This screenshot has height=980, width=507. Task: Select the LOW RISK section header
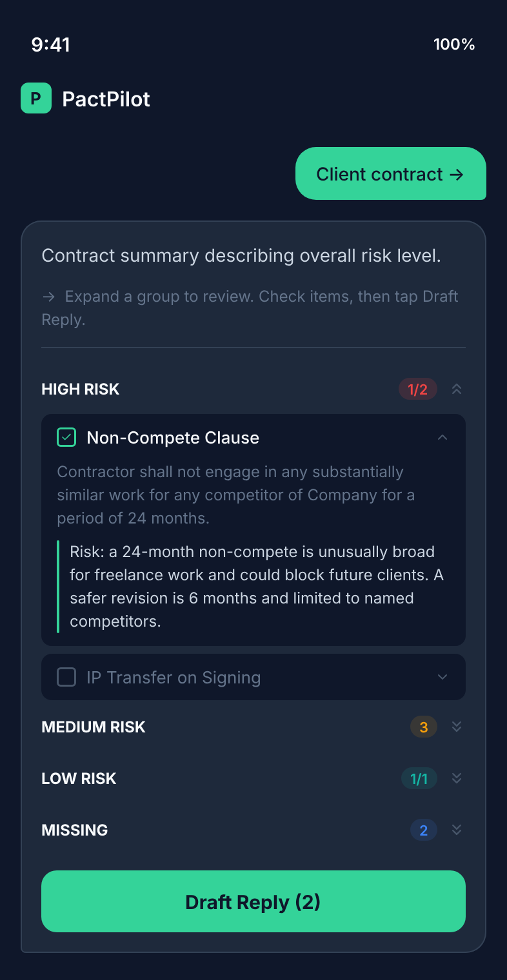click(x=79, y=778)
